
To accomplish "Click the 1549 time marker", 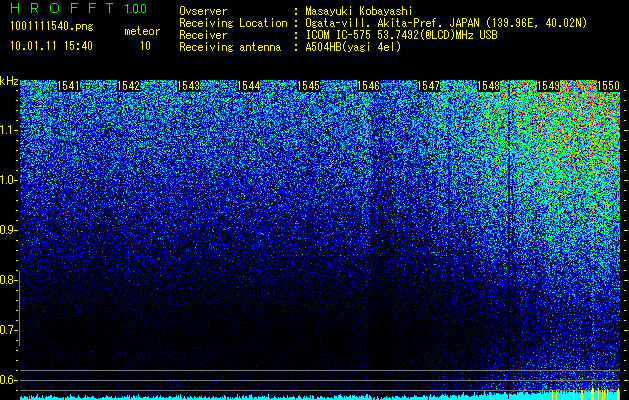I will (x=548, y=86).
